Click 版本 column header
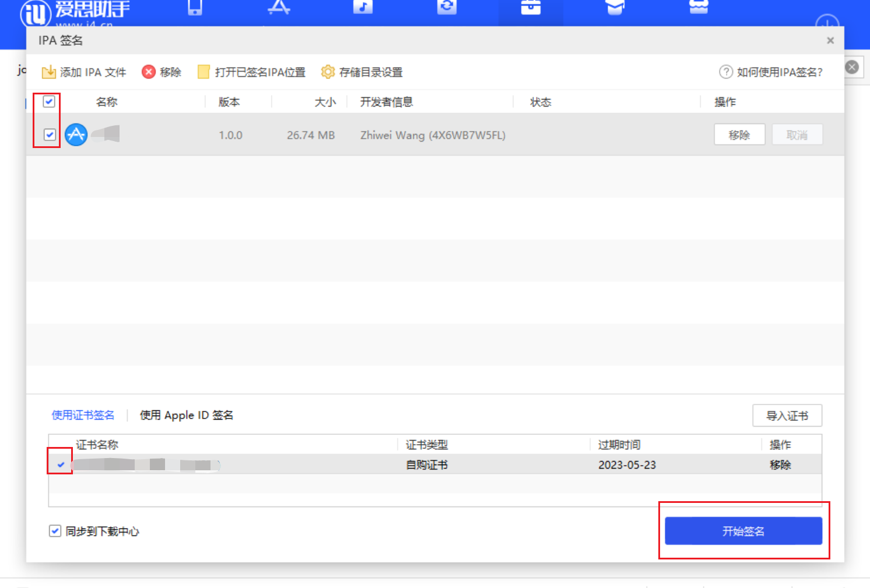The image size is (870, 588). coord(229,102)
